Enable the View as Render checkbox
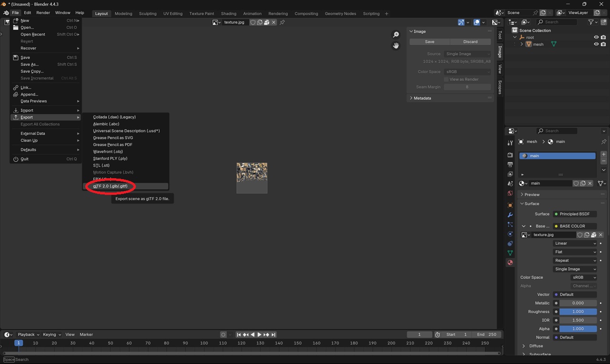Image resolution: width=610 pixels, height=364 pixels. pyautogui.click(x=446, y=80)
